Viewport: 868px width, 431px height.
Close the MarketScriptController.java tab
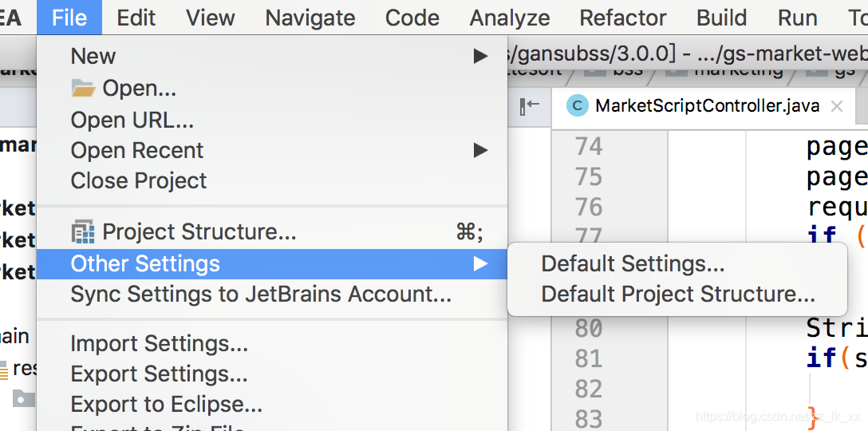pos(837,106)
